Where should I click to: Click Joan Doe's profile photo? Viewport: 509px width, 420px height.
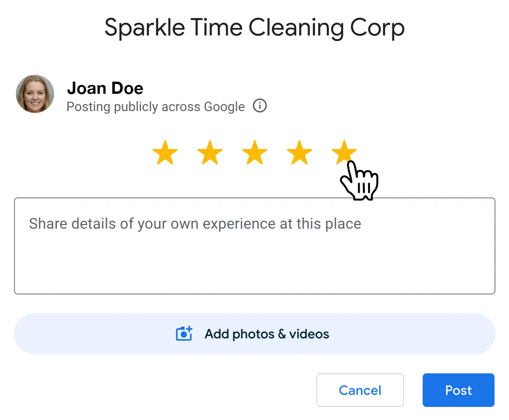[x=35, y=94]
